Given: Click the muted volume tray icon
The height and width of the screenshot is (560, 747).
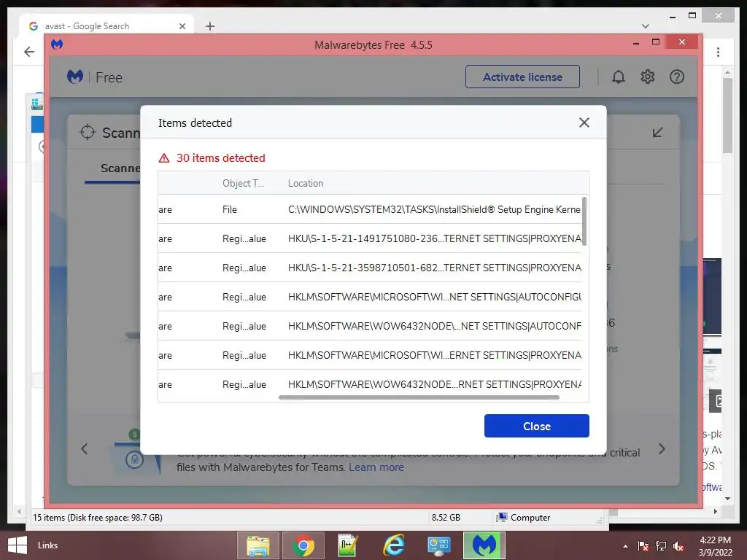Looking at the screenshot, I should (x=678, y=546).
